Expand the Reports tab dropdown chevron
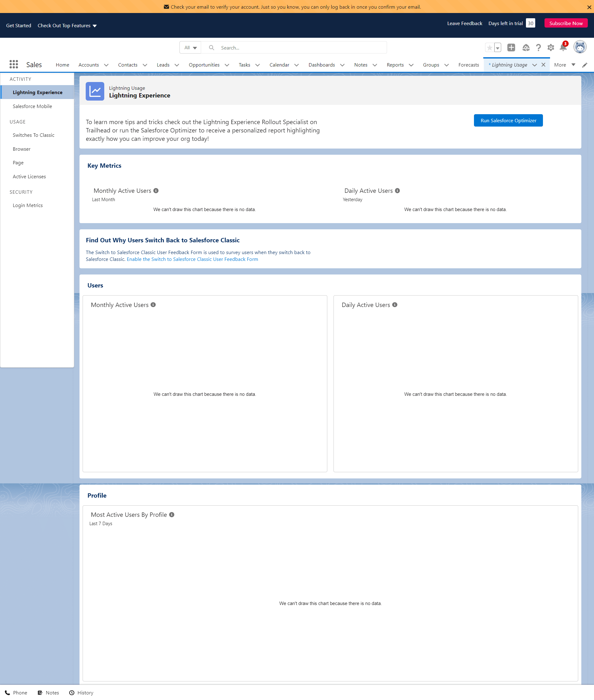The height and width of the screenshot is (700, 594). click(x=411, y=65)
